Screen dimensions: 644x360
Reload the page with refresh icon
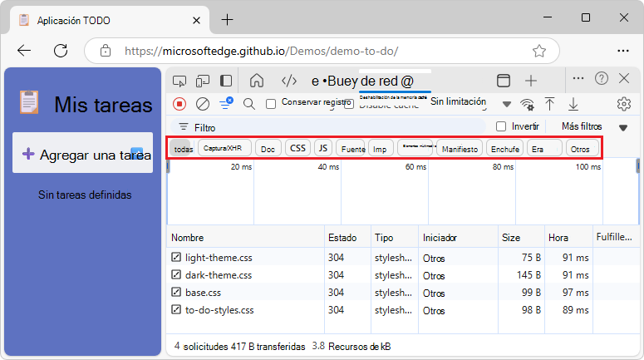click(x=61, y=51)
